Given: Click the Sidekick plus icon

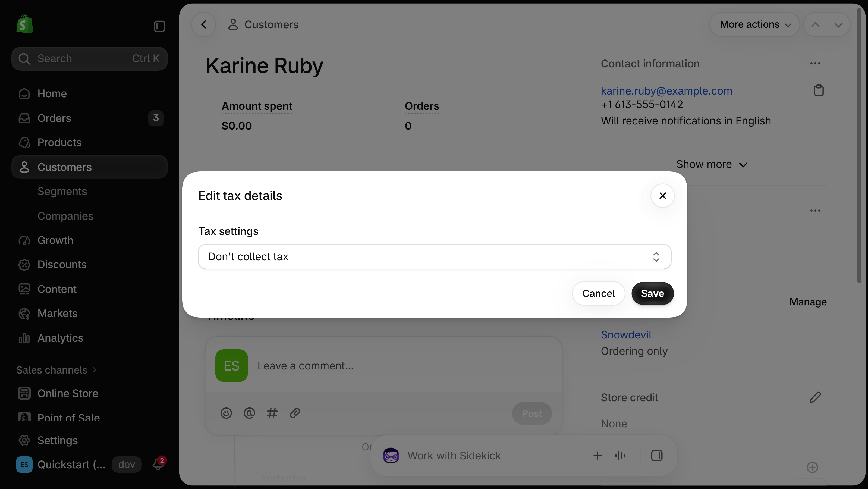Looking at the screenshot, I should 597,456.
